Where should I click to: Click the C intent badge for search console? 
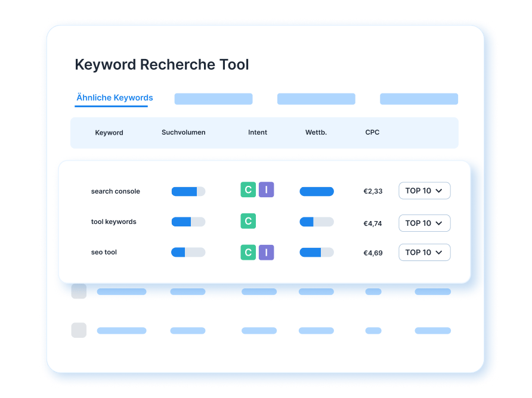click(248, 189)
